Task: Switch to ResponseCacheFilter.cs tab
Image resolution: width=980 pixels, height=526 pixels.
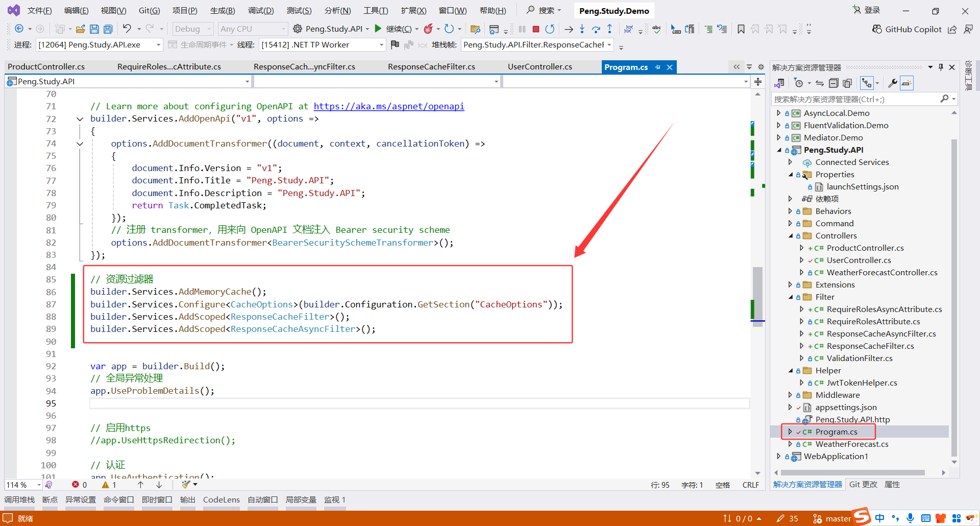Action: (431, 67)
